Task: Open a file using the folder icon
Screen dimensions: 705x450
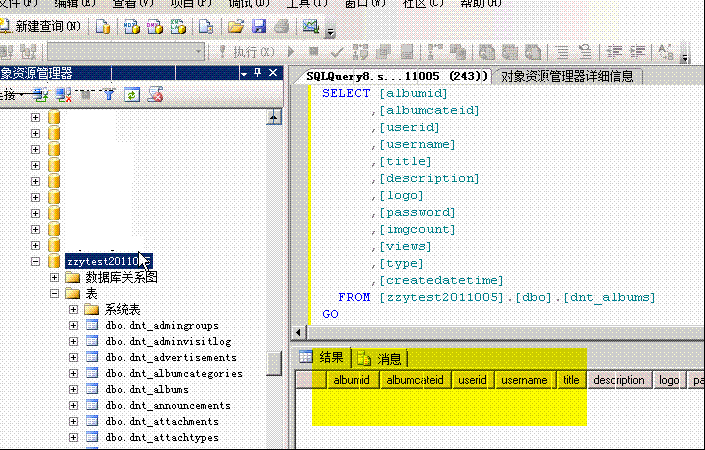Action: pyautogui.click(x=235, y=27)
